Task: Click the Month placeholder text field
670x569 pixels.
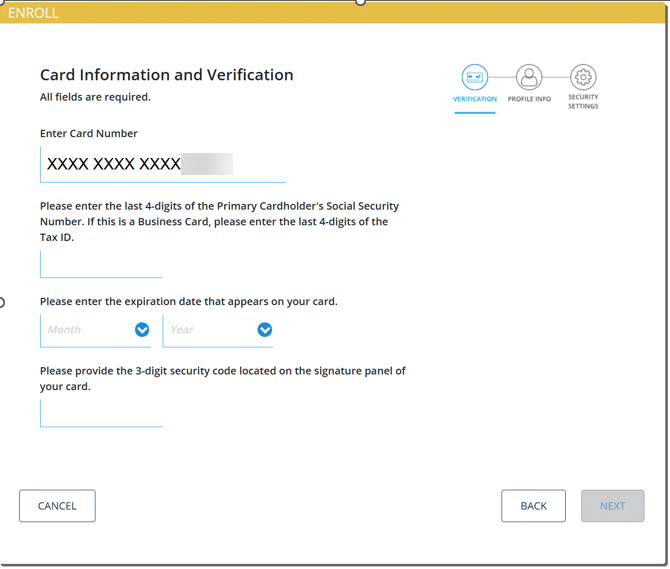Action: click(95, 331)
